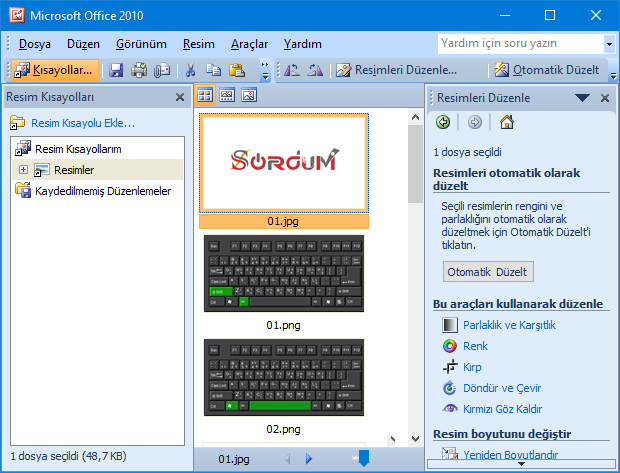
Task: Close the Resim Kısayolları pane
Action: 180,97
